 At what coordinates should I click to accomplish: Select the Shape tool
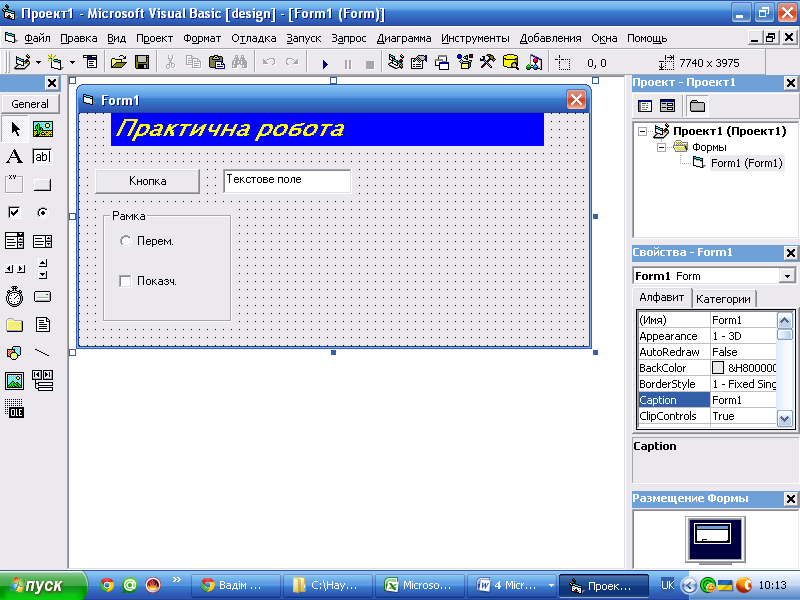point(15,353)
